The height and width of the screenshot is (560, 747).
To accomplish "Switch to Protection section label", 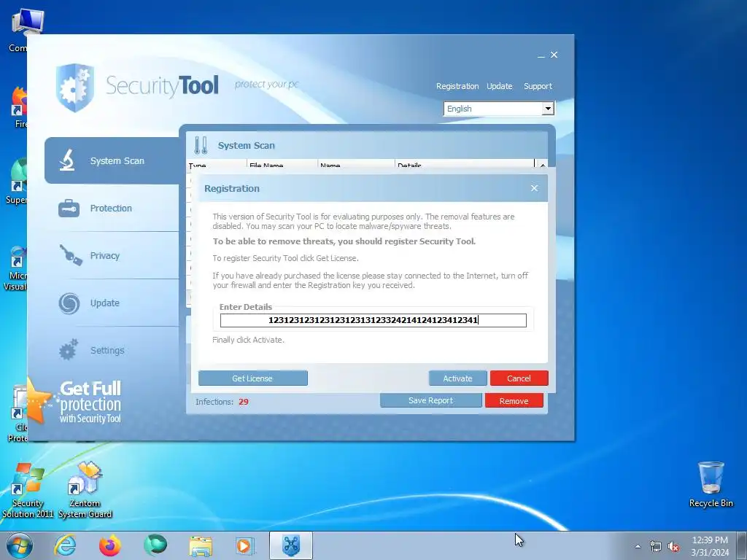I will [111, 208].
